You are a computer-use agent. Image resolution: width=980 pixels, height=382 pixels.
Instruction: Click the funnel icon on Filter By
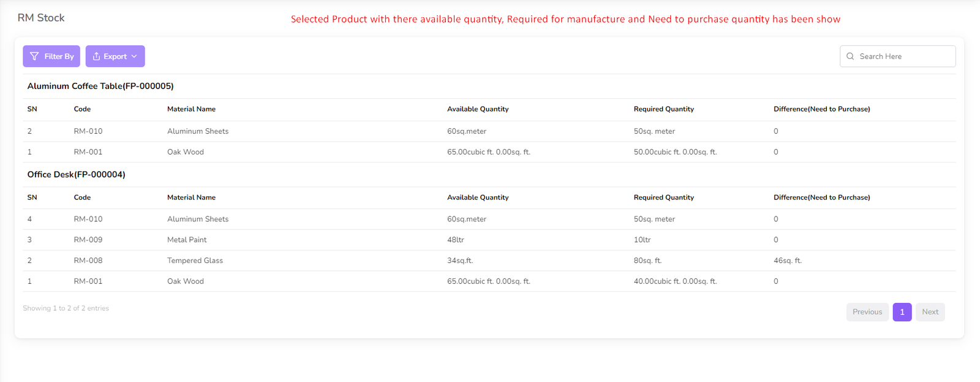coord(34,56)
